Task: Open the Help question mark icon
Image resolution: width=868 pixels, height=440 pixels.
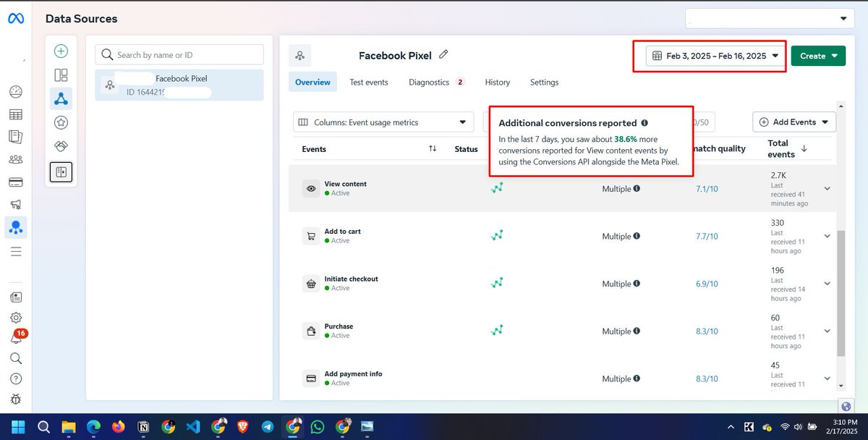Action: click(x=16, y=378)
